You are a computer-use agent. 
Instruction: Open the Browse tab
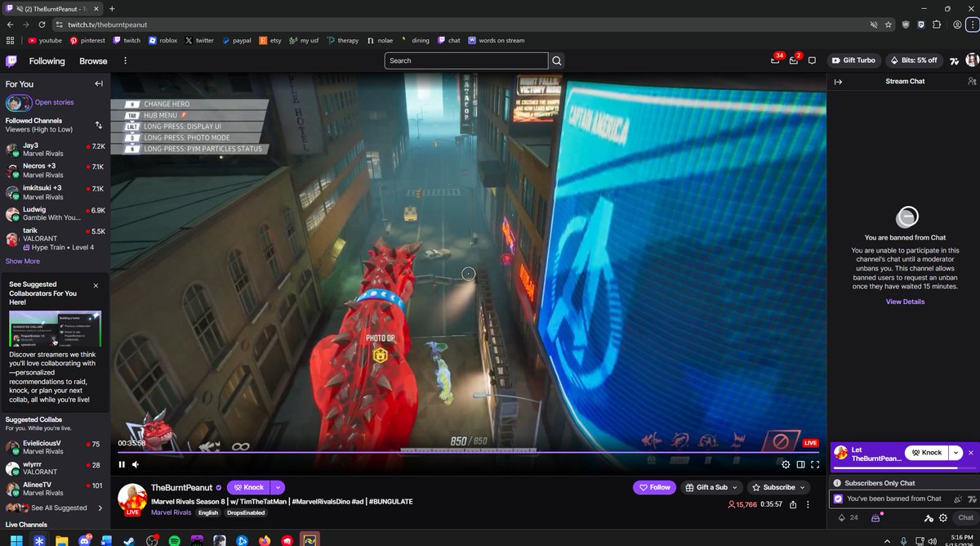tap(93, 60)
